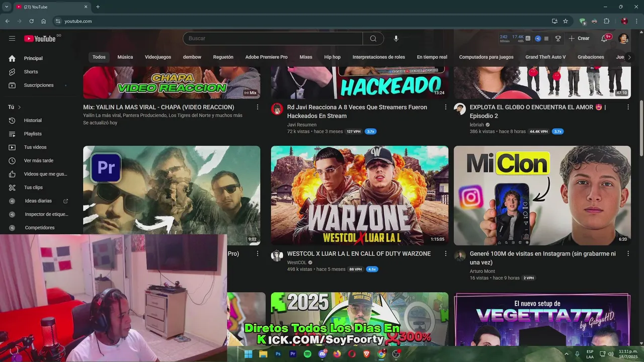The height and width of the screenshot is (362, 644).
Task: Select the En tiempo real chip
Action: 432,57
